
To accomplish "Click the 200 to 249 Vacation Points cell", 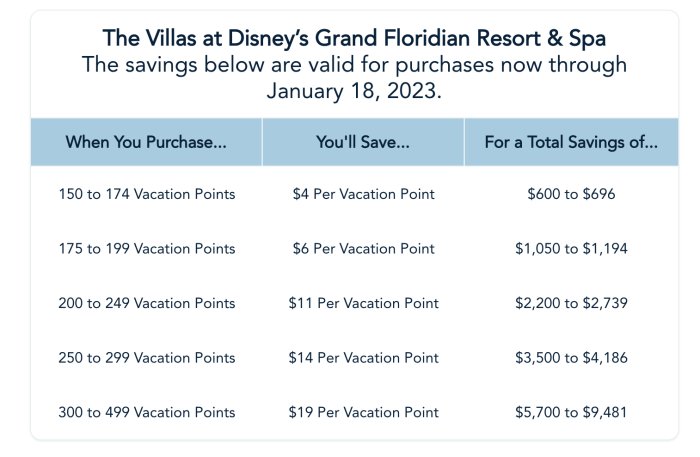I will click(147, 303).
